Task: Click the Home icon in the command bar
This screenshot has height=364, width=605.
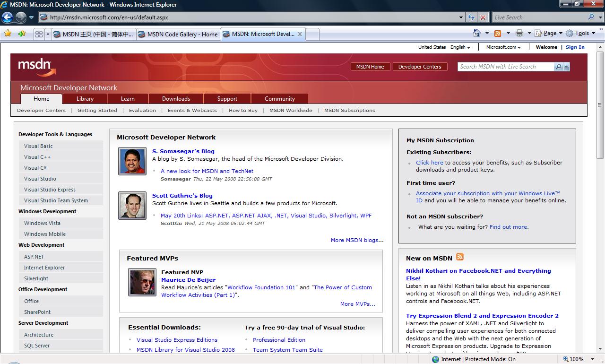Action: tap(477, 33)
